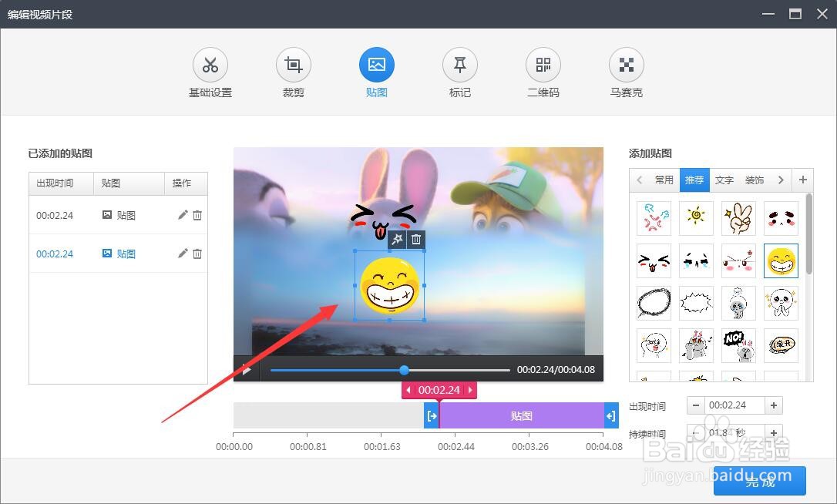The height and width of the screenshot is (504, 837).
Task: Choose the crying face sticker
Action: pyautogui.click(x=696, y=261)
